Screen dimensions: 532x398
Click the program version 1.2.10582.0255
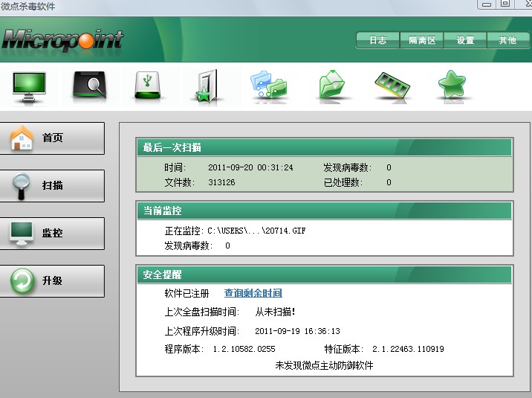click(244, 349)
